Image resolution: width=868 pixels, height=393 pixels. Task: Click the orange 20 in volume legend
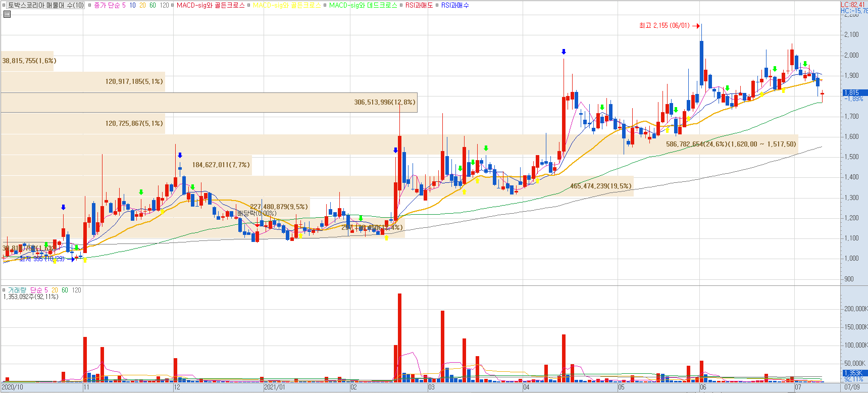pyautogui.click(x=55, y=290)
